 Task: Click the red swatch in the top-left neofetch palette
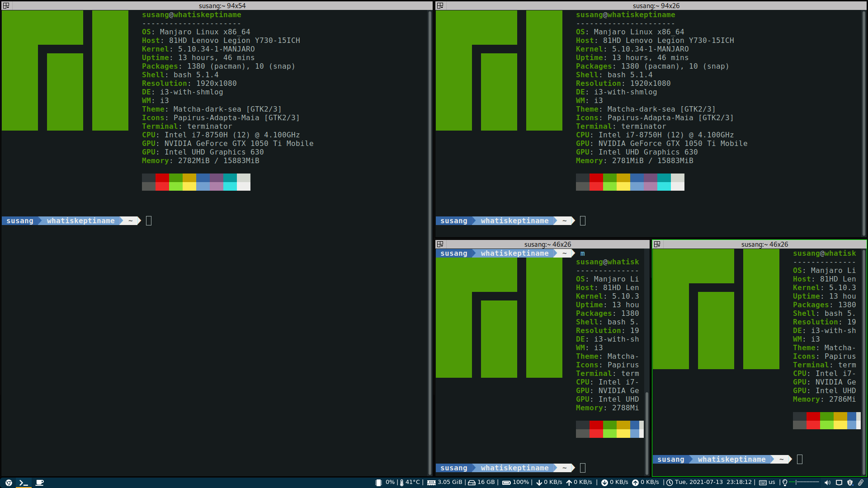(x=162, y=178)
